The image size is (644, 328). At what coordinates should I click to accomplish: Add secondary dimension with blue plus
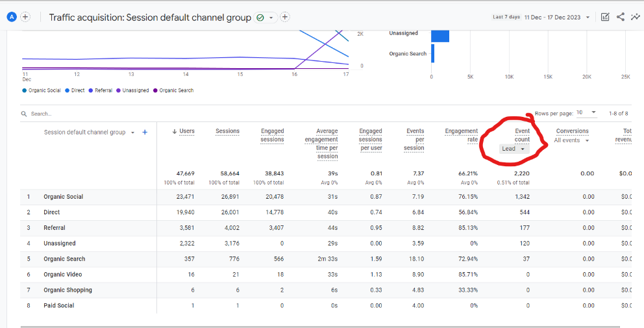[x=145, y=132]
